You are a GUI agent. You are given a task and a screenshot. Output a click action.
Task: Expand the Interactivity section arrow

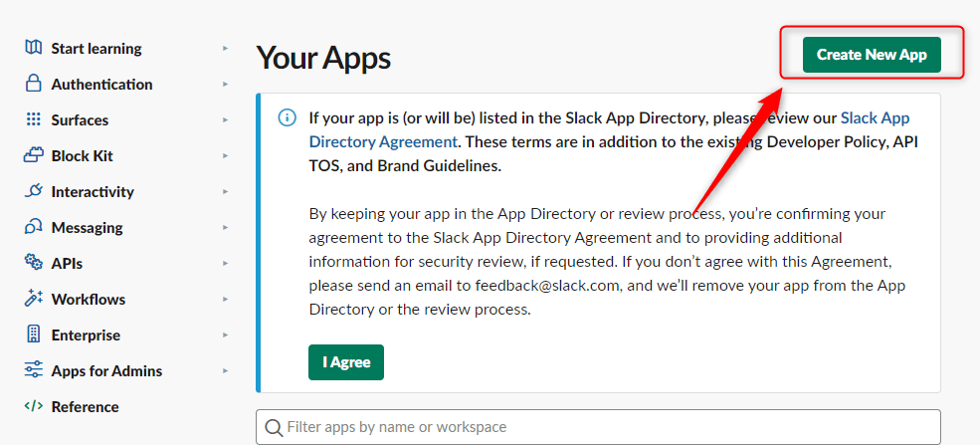click(226, 191)
